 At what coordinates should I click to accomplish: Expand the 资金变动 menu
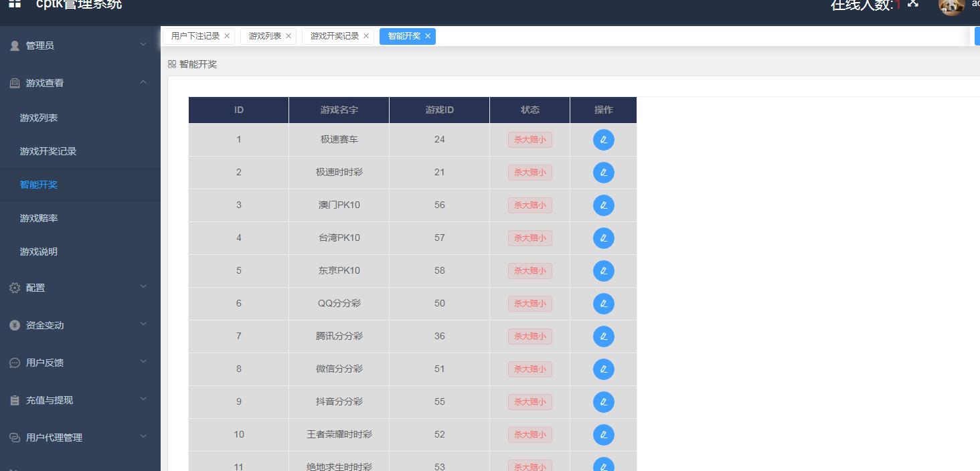(x=80, y=325)
